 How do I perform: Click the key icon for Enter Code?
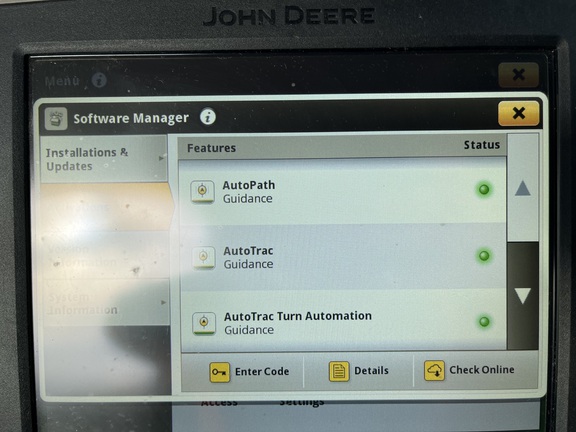220,372
